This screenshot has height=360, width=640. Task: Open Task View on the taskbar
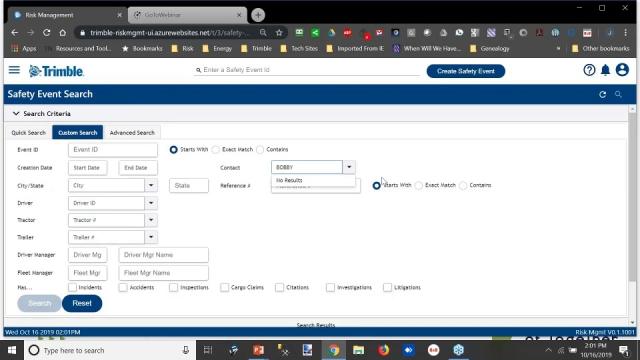(x=208, y=350)
